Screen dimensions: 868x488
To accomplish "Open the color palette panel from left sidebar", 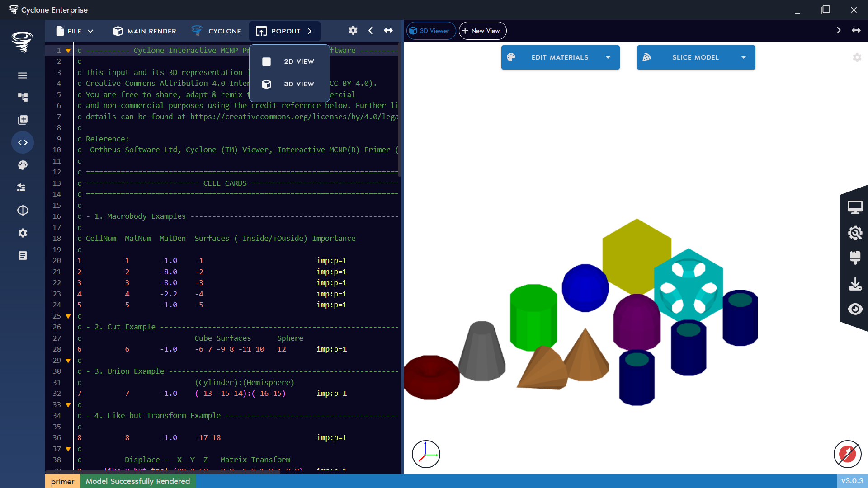I will 23,165.
